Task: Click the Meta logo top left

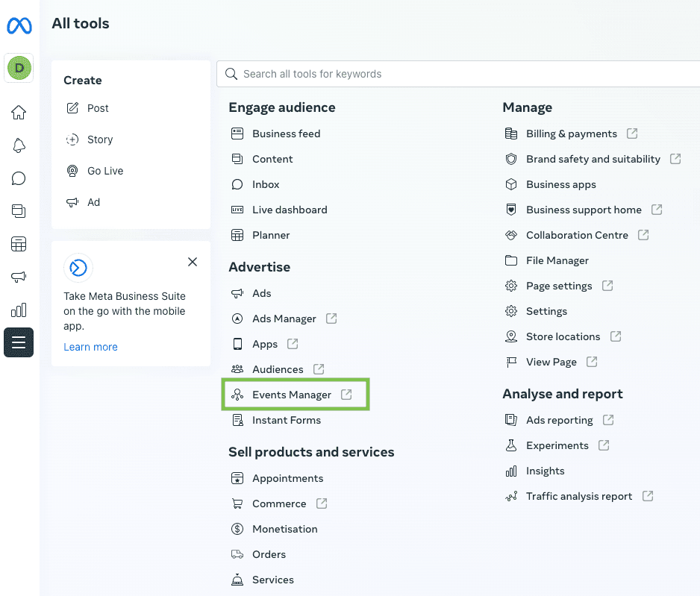Action: 19,25
